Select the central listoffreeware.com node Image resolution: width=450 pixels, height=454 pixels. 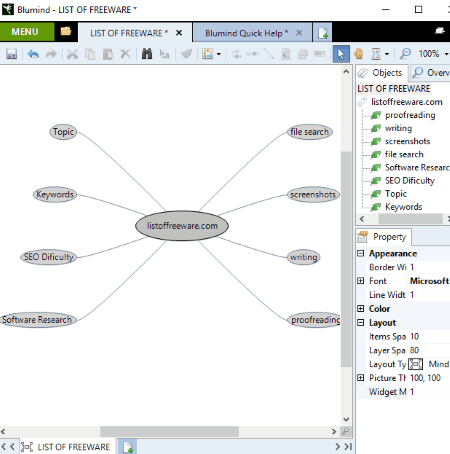[182, 226]
